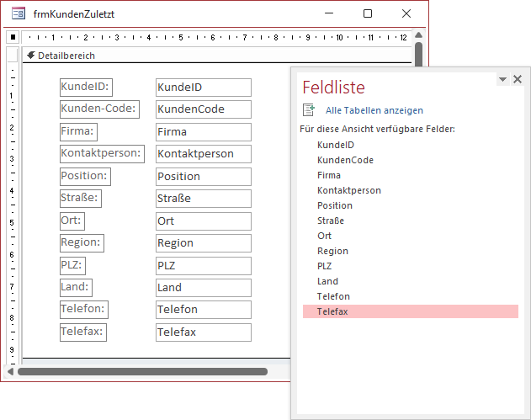Pick highlighted Telefax in the Feldliste
The image size is (531, 420).
point(411,311)
